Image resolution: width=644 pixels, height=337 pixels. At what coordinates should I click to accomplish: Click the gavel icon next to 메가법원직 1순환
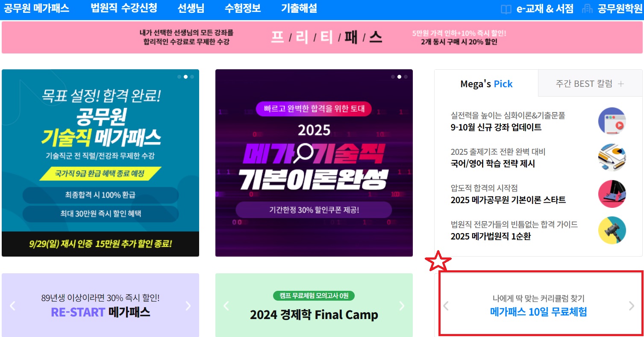(x=612, y=230)
